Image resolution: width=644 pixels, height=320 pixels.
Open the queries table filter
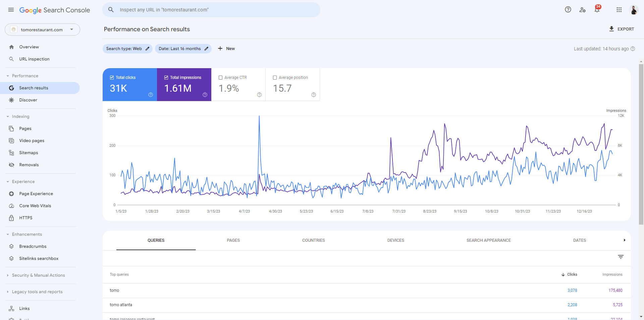click(x=621, y=257)
